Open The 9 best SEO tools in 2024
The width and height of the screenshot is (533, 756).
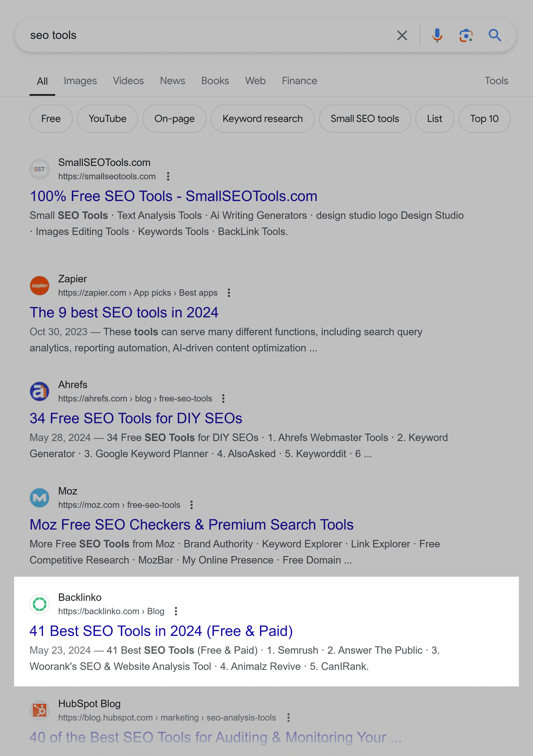click(124, 312)
